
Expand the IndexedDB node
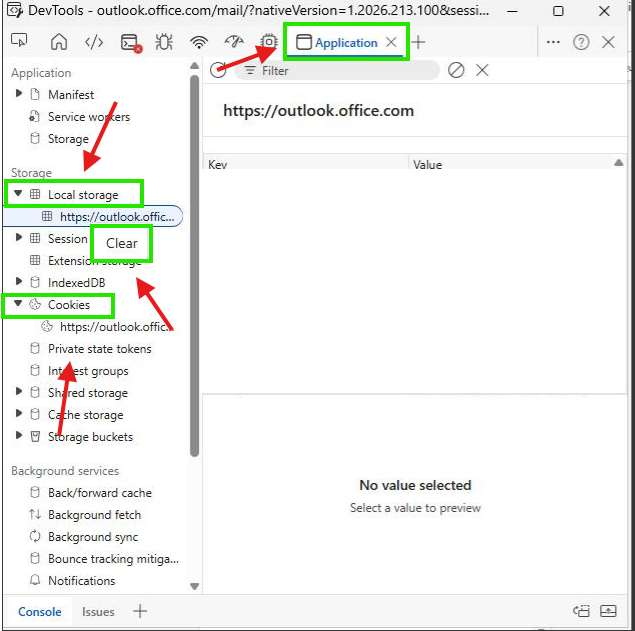click(x=18, y=281)
